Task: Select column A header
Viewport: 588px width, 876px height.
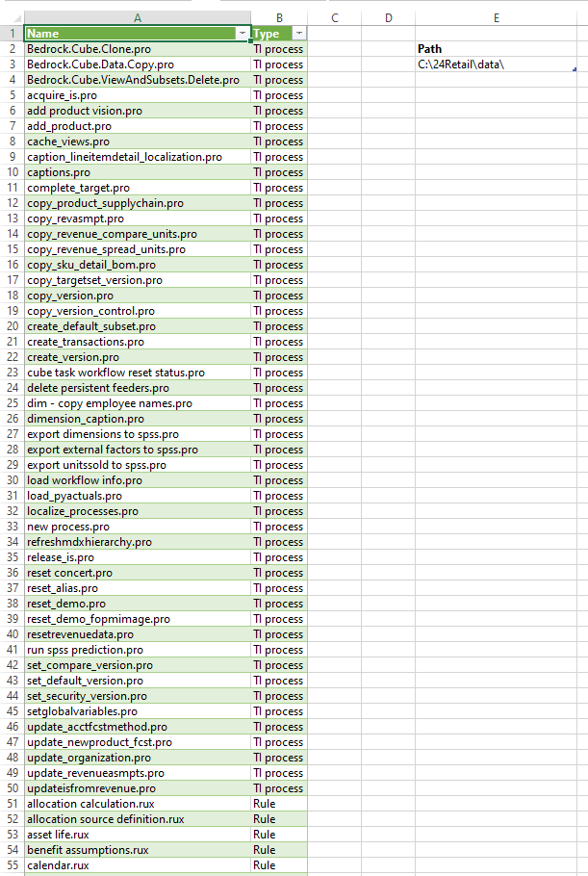Action: click(137, 17)
